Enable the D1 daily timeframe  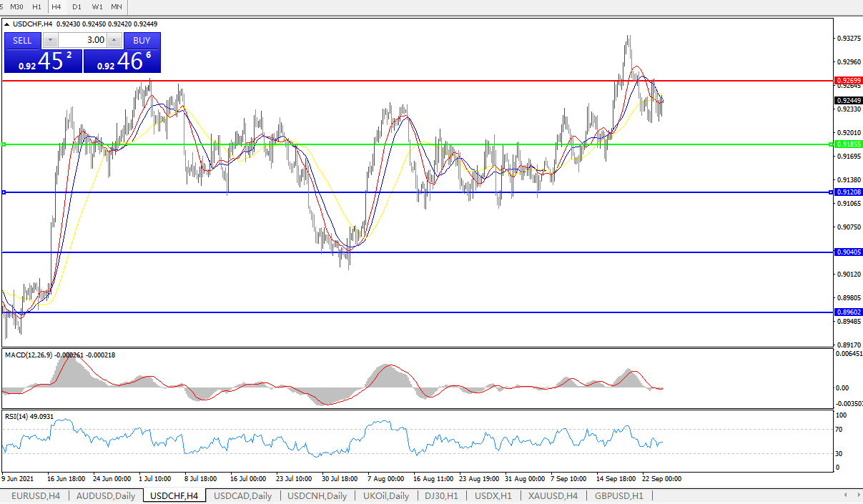click(77, 6)
